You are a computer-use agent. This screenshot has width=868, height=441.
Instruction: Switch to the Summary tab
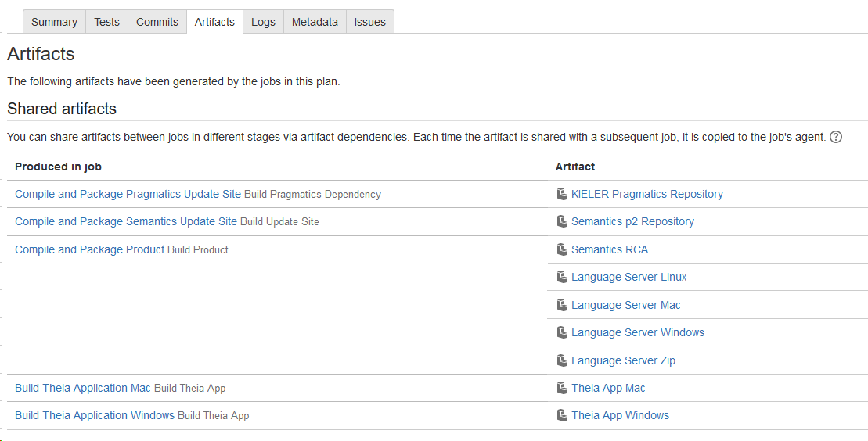click(54, 22)
